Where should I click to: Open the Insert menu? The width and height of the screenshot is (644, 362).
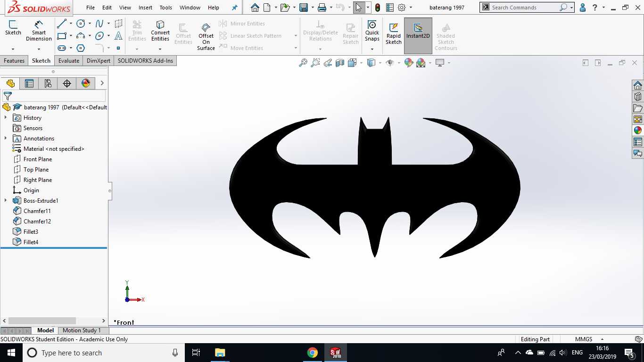pyautogui.click(x=145, y=8)
